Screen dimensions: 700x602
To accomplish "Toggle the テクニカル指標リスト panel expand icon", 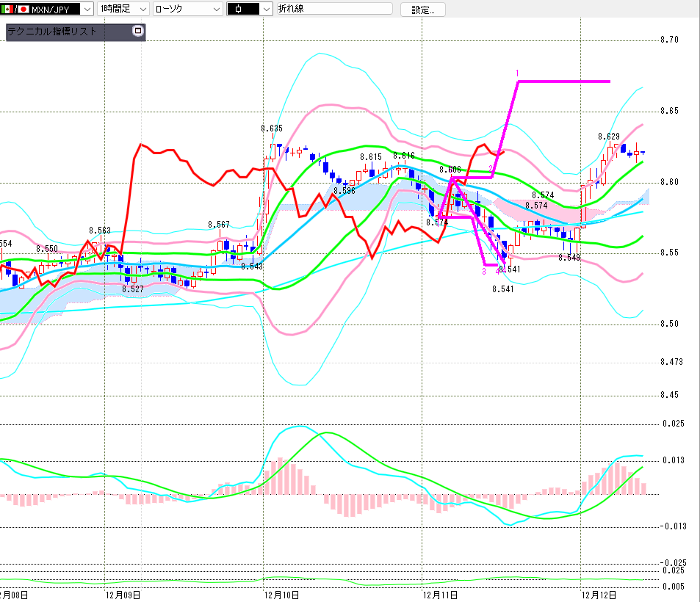I will pos(137,31).
